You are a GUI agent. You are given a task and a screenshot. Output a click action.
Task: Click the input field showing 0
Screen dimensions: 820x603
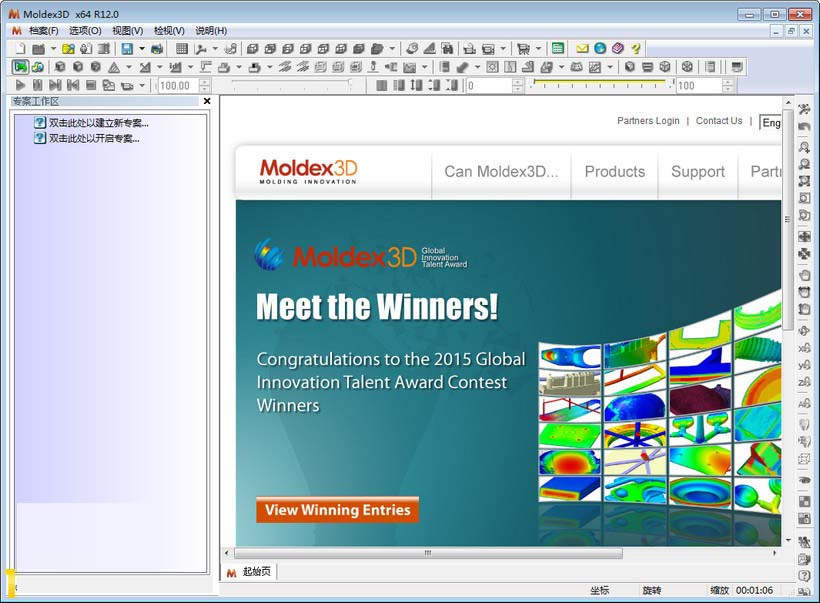(488, 85)
